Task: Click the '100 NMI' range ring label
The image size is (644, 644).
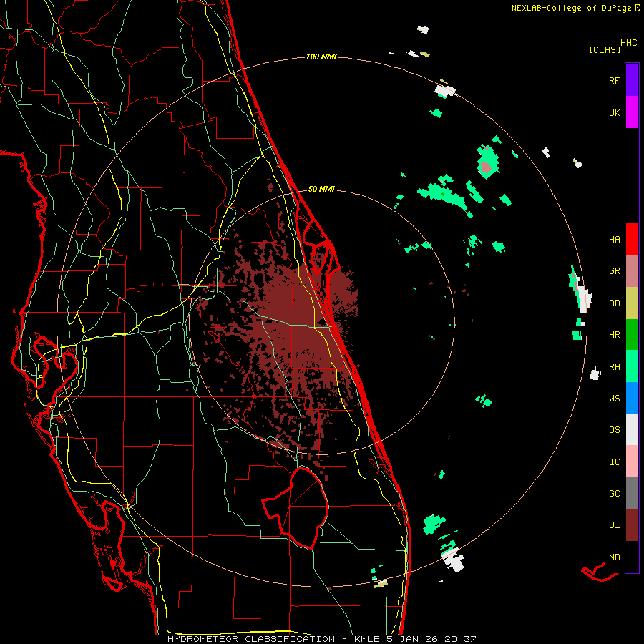Action: coord(321,57)
